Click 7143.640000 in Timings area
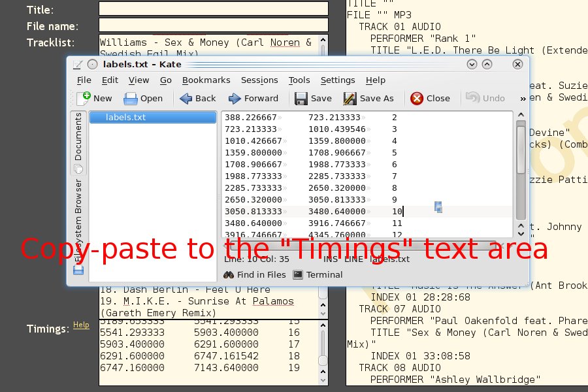 click(226, 368)
